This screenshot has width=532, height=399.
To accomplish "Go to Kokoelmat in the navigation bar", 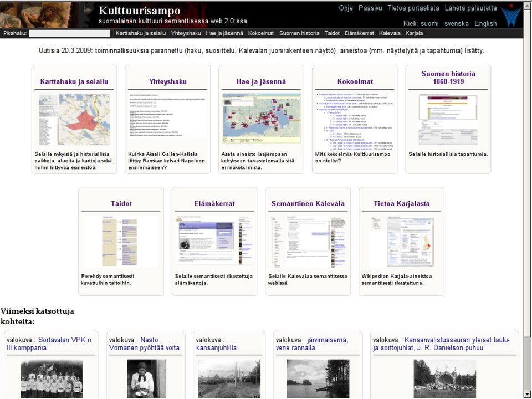I will point(260,33).
